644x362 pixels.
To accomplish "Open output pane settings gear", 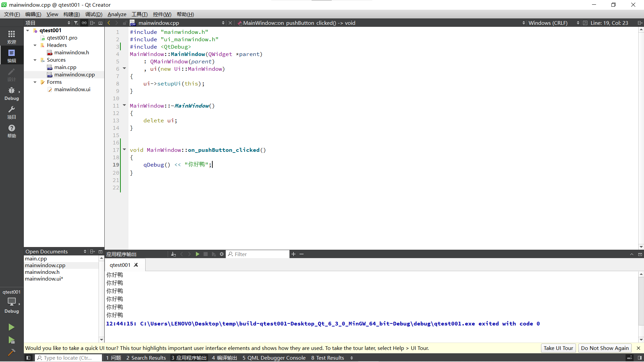I will click(222, 254).
